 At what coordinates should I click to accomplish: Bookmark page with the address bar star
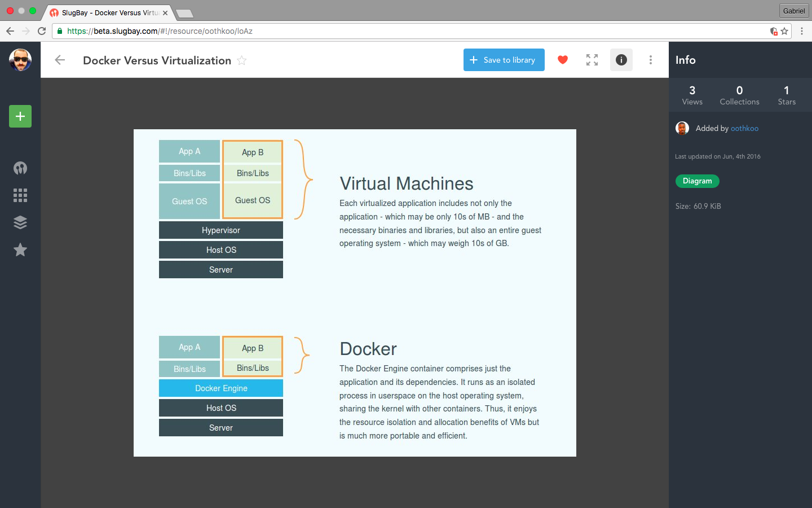(784, 31)
